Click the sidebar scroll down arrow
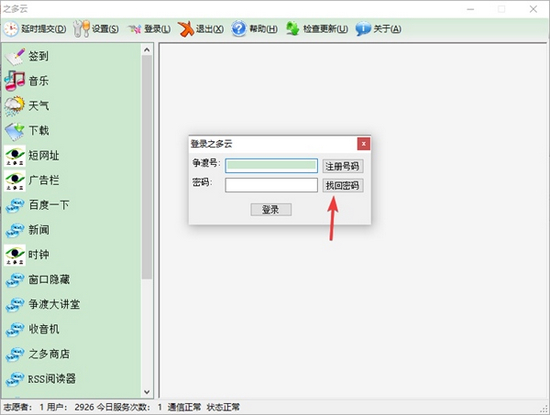 [x=147, y=392]
